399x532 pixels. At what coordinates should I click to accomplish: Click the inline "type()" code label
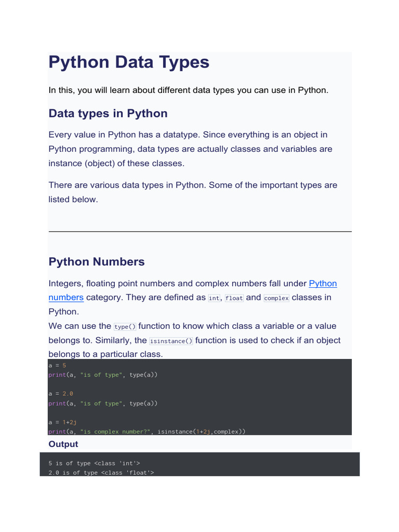125,327
